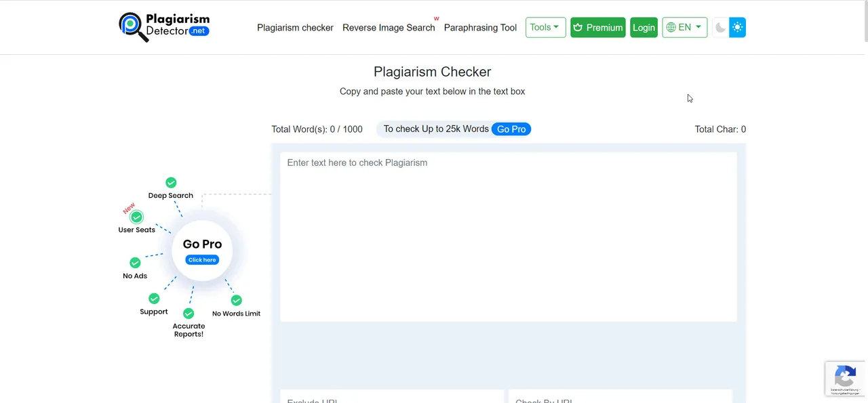Click the Support green checkmark
Screen dimensions: 868x403
[154, 299]
